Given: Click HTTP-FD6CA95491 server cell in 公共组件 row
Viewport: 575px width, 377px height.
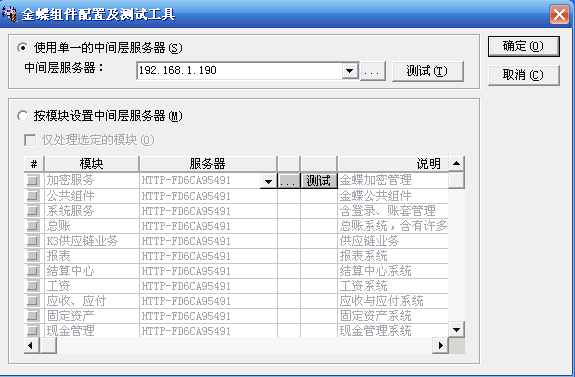Looking at the screenshot, I should [x=208, y=196].
